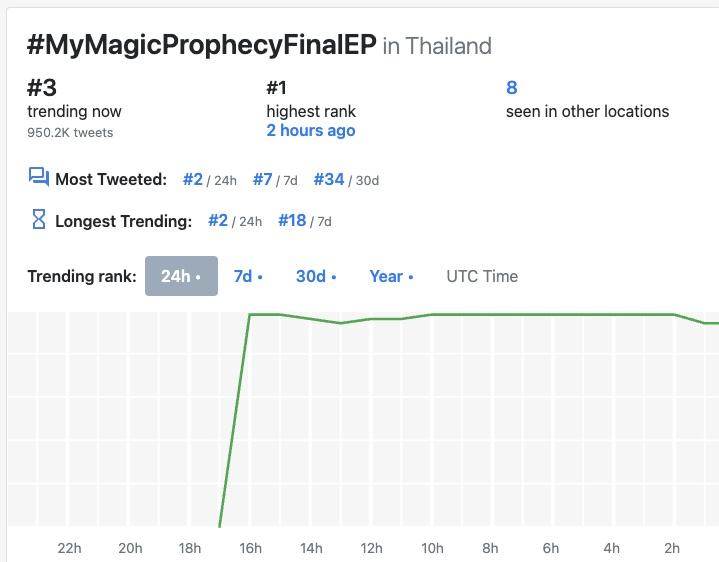The height and width of the screenshot is (562, 719).
Task: Select the 24h trending rank tab
Action: 181,276
